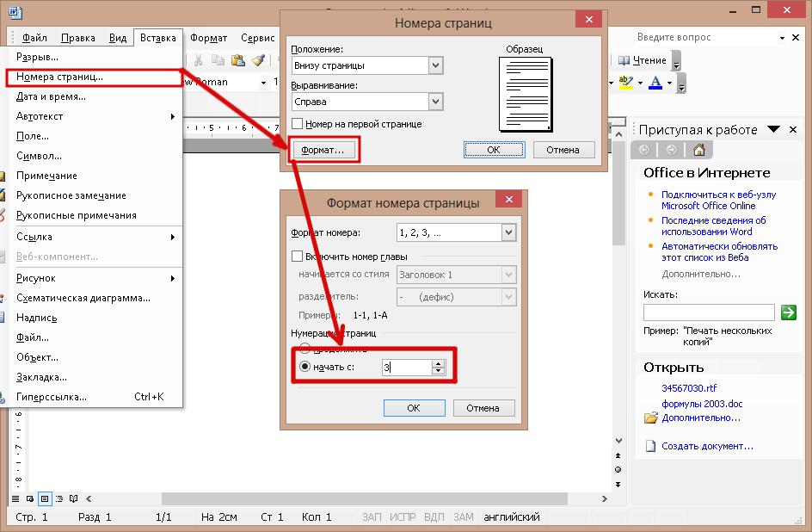The height and width of the screenshot is (532, 812).
Task: Open the font color dropdown arrow
Action: tap(669, 83)
